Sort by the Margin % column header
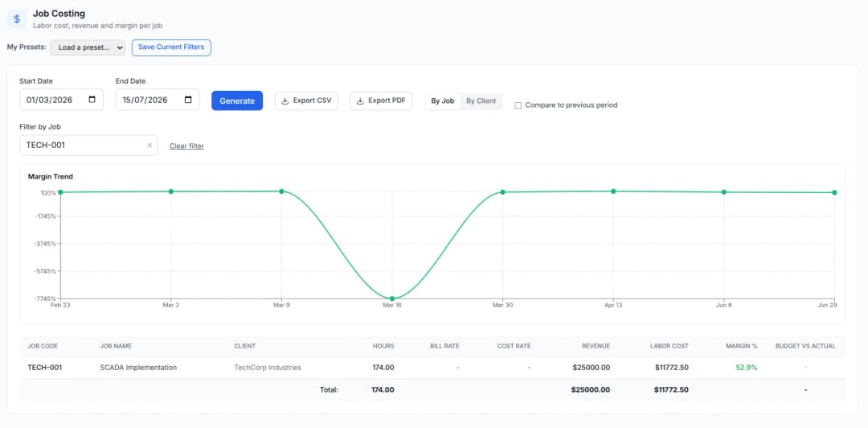This screenshot has height=428, width=868. (742, 346)
